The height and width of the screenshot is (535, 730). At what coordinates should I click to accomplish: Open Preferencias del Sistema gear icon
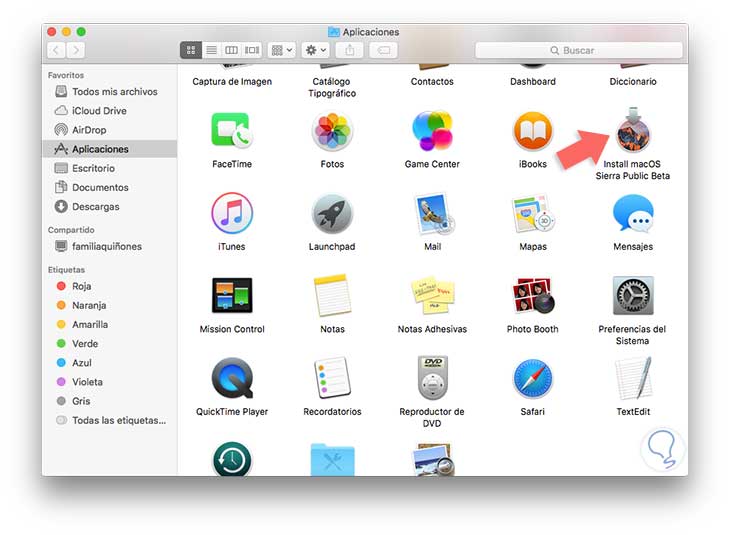pyautogui.click(x=633, y=296)
